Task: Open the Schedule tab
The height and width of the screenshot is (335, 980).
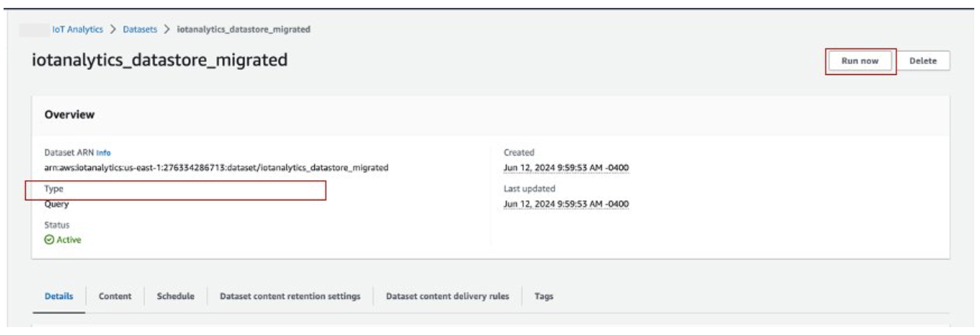Action: tap(175, 296)
